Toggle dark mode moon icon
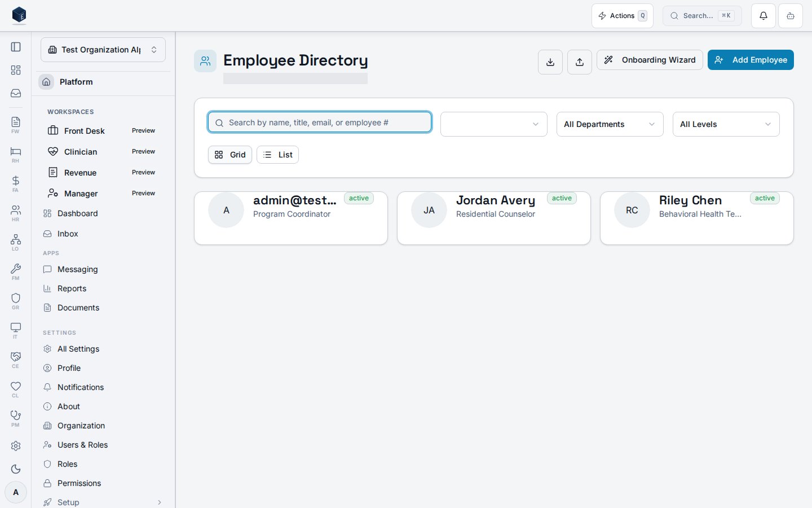 pos(16,469)
